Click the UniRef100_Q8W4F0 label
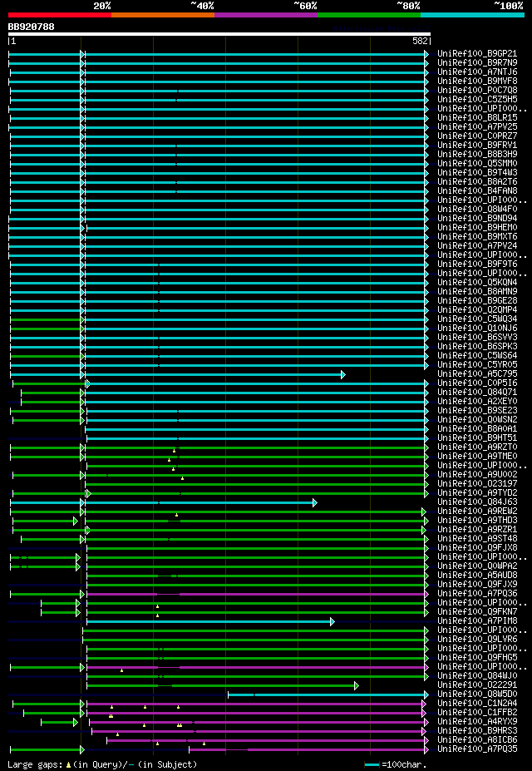 pos(477,210)
